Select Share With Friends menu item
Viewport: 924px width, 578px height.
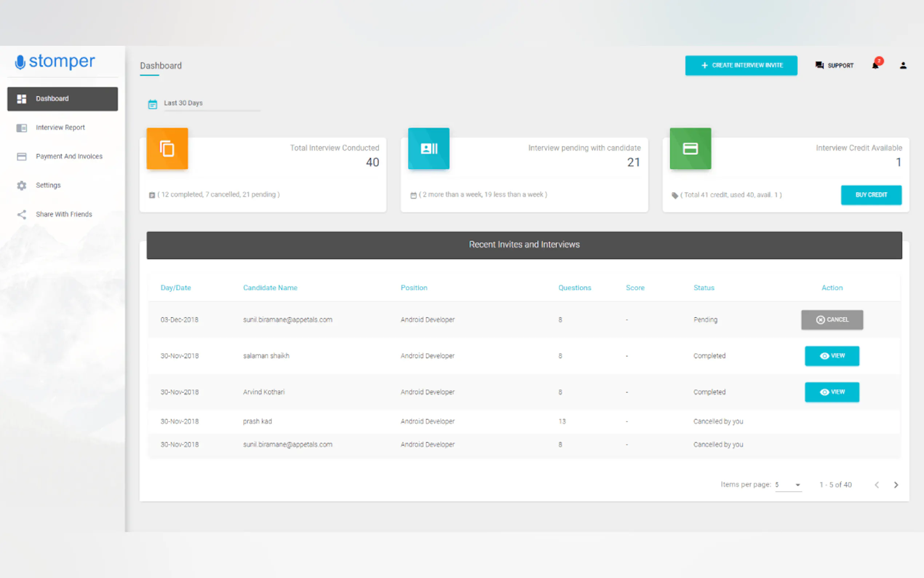pyautogui.click(x=64, y=214)
